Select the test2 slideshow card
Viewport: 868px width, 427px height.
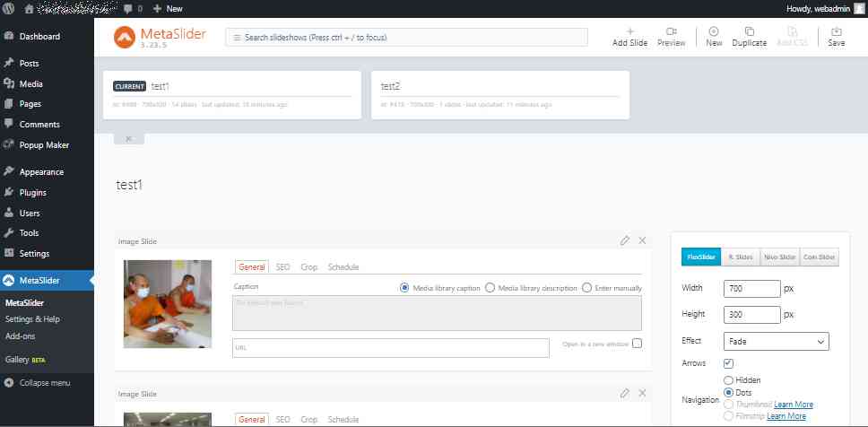pyautogui.click(x=499, y=94)
